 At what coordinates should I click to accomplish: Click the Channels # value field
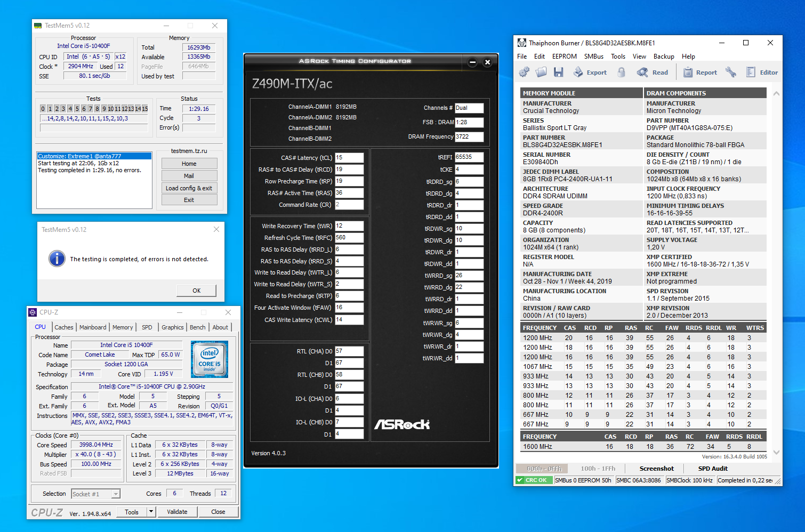coord(469,108)
